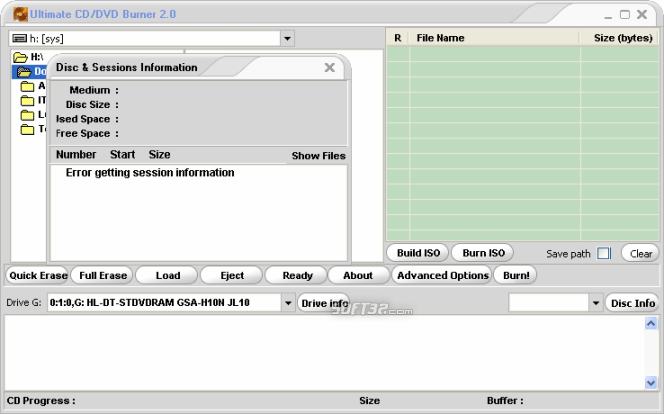Click the Ultimate CD/DVD Burner app icon
Viewport: 664px width, 414px height.
click(20, 14)
